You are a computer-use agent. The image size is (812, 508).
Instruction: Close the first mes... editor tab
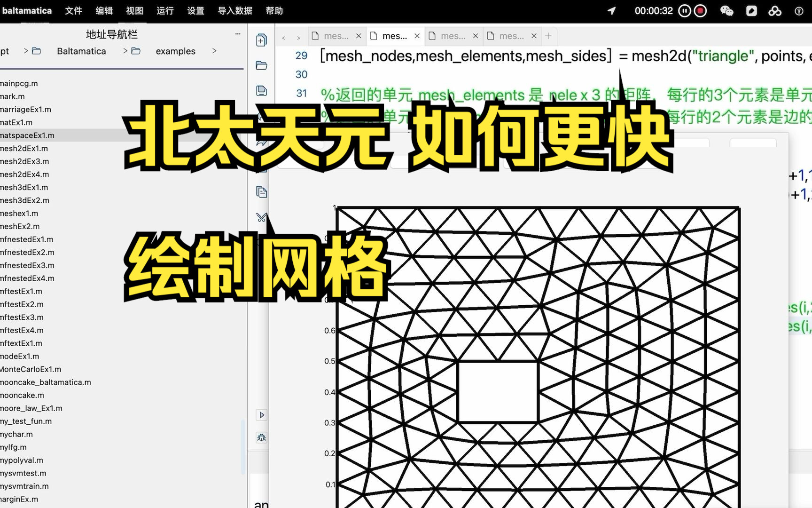pyautogui.click(x=359, y=36)
